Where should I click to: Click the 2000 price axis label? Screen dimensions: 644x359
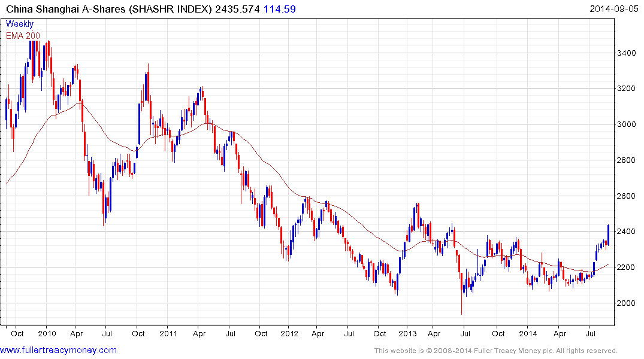(x=627, y=303)
